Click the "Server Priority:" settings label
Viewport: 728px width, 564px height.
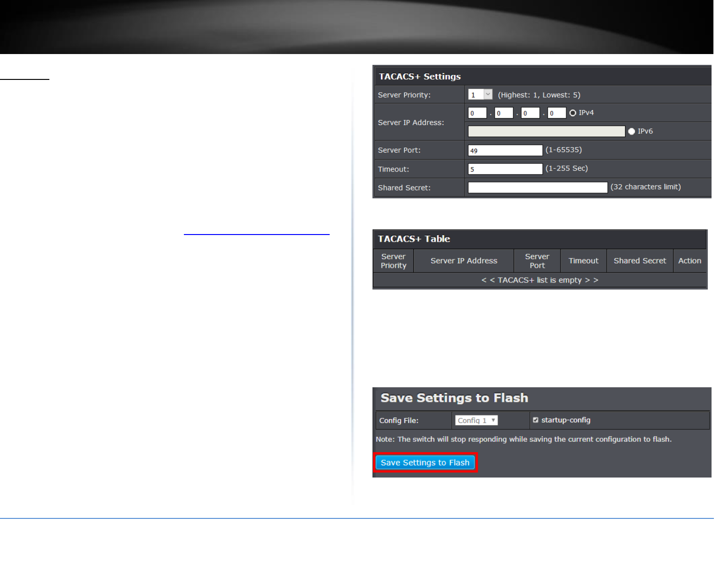pos(404,95)
